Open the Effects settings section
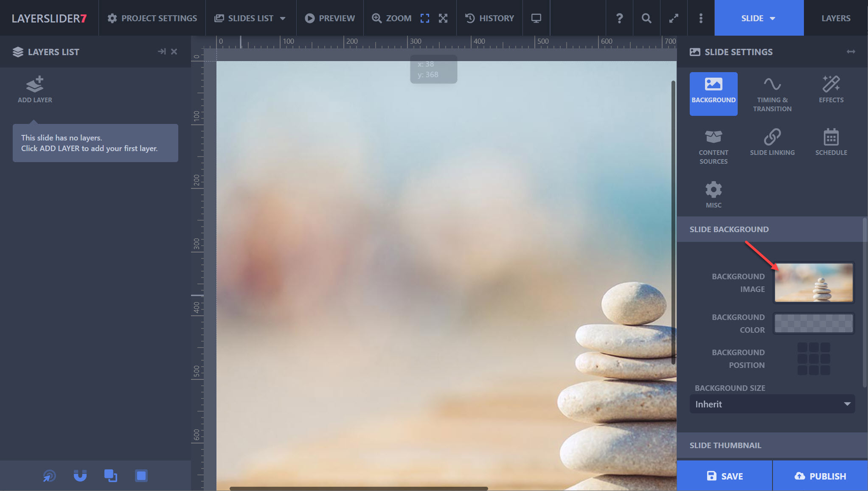The width and height of the screenshot is (868, 491). [x=831, y=89]
